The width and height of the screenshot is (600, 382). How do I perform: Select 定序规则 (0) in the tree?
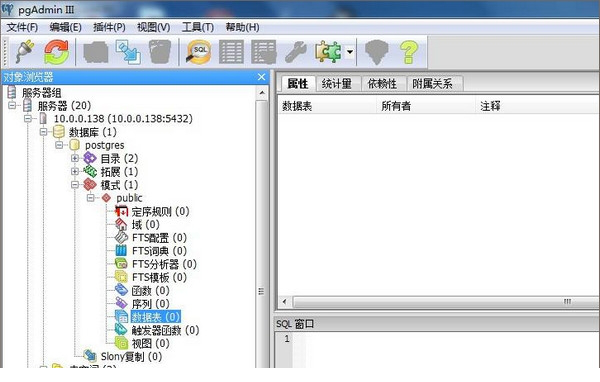[x=160, y=211]
